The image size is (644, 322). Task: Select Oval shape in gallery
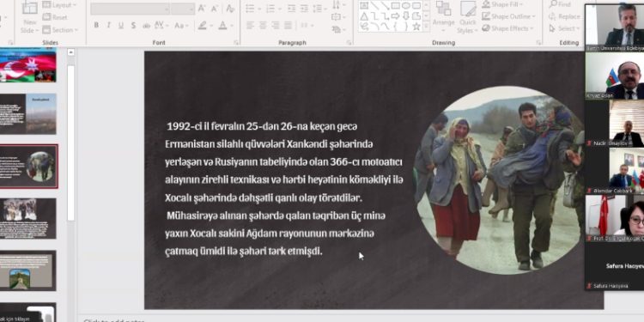tap(406, 5)
